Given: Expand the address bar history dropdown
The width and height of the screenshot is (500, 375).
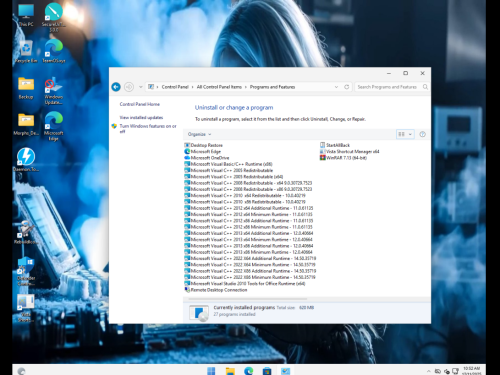Looking at the screenshot, I should click(x=336, y=87).
